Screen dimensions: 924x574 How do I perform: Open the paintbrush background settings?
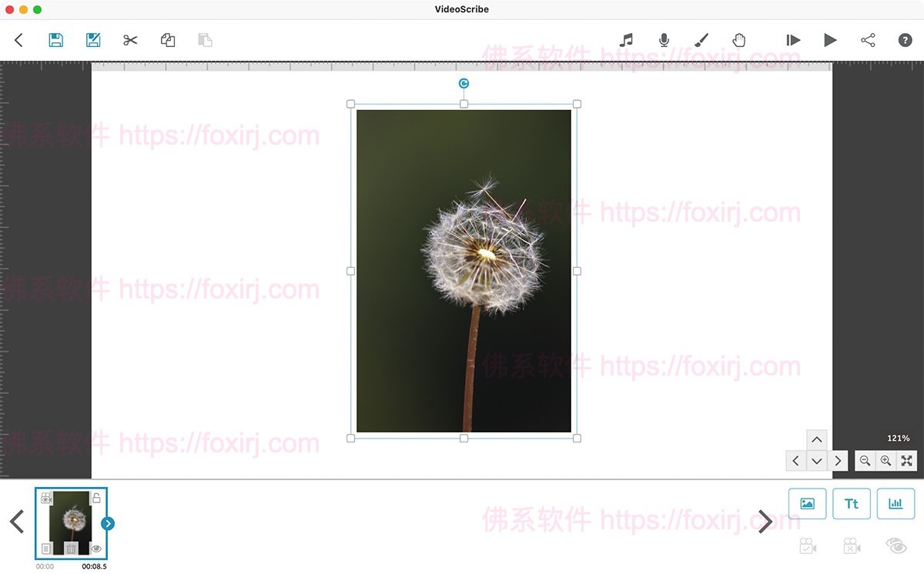point(701,40)
